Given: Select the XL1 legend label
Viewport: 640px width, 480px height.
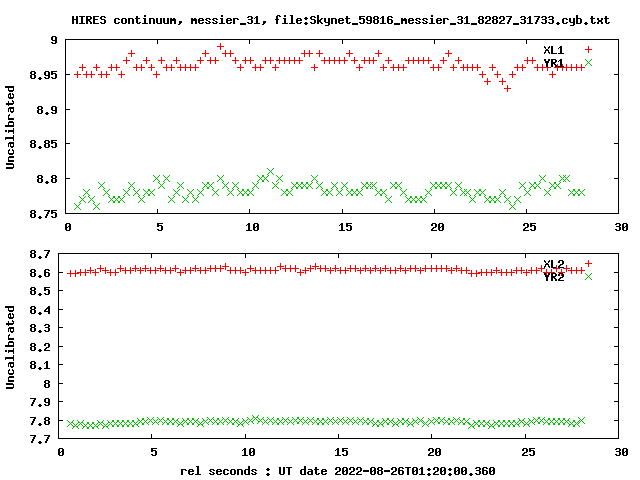Looking at the screenshot, I should point(553,50).
